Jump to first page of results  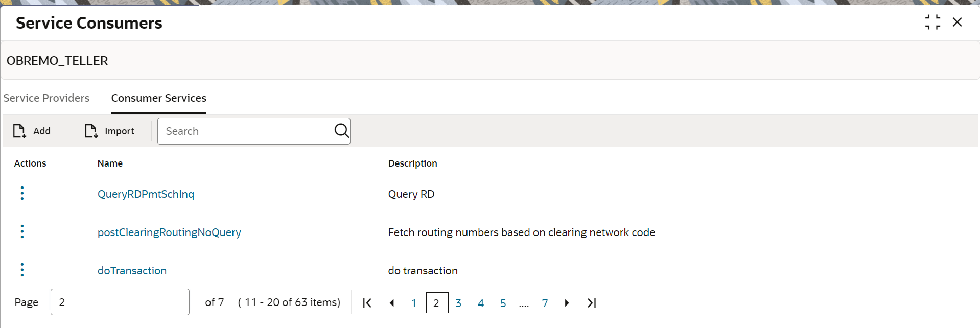click(x=367, y=303)
